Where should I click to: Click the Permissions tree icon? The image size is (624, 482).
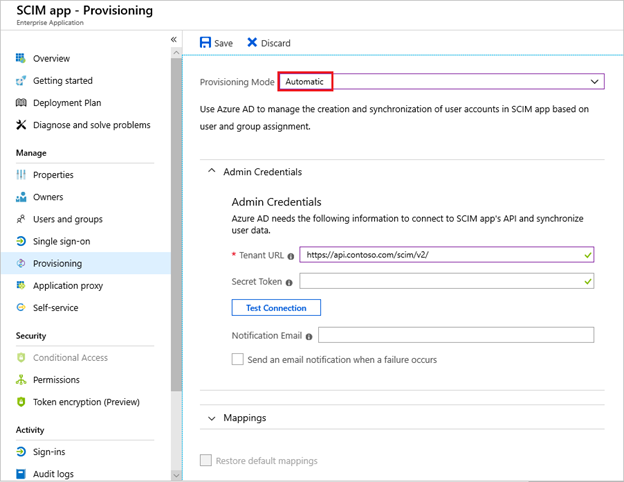pos(21,380)
